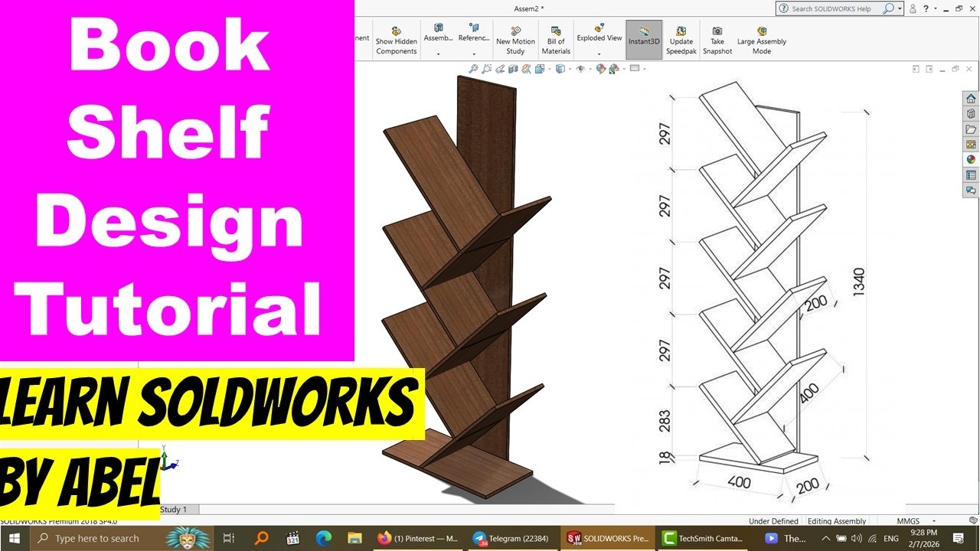Click the Section View icon
This screenshot has width=980, height=551.
point(513,69)
